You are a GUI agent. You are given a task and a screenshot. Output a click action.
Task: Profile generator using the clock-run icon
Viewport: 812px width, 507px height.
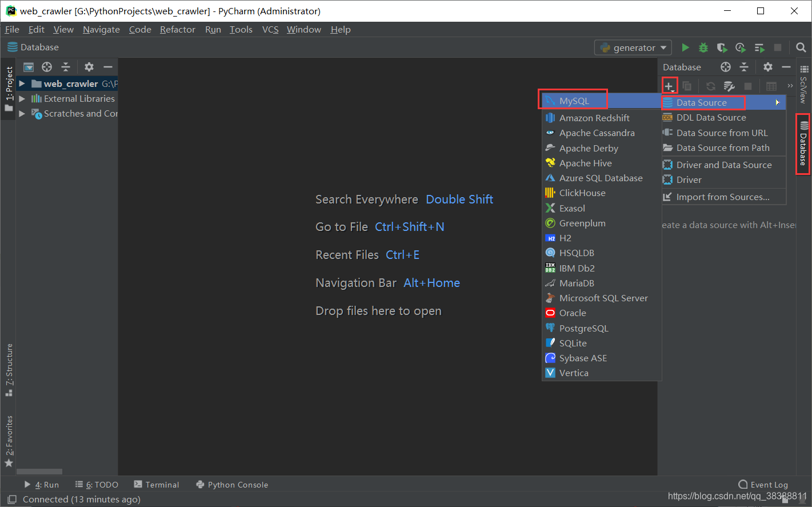pyautogui.click(x=741, y=47)
